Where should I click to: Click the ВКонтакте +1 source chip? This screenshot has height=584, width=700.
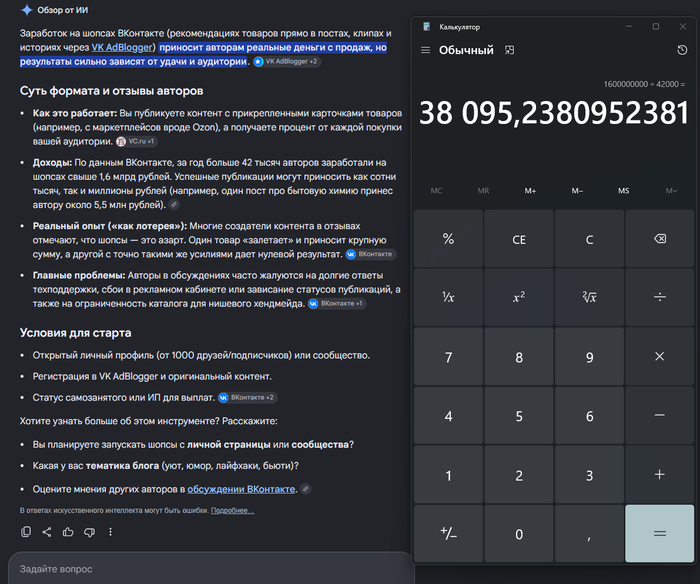pos(337,304)
